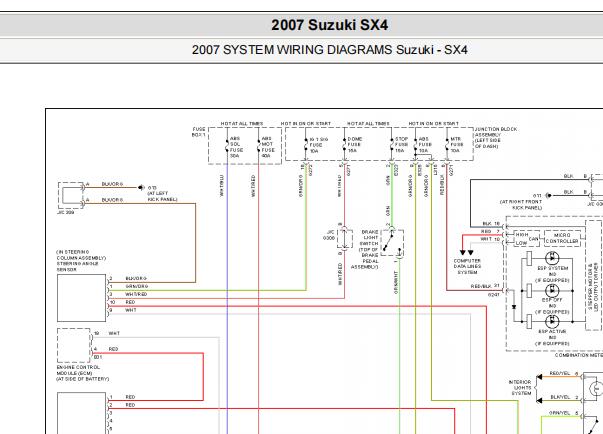Click the vertical 'WHT/BLU' wire label
603x434 pixels.
point(221,186)
